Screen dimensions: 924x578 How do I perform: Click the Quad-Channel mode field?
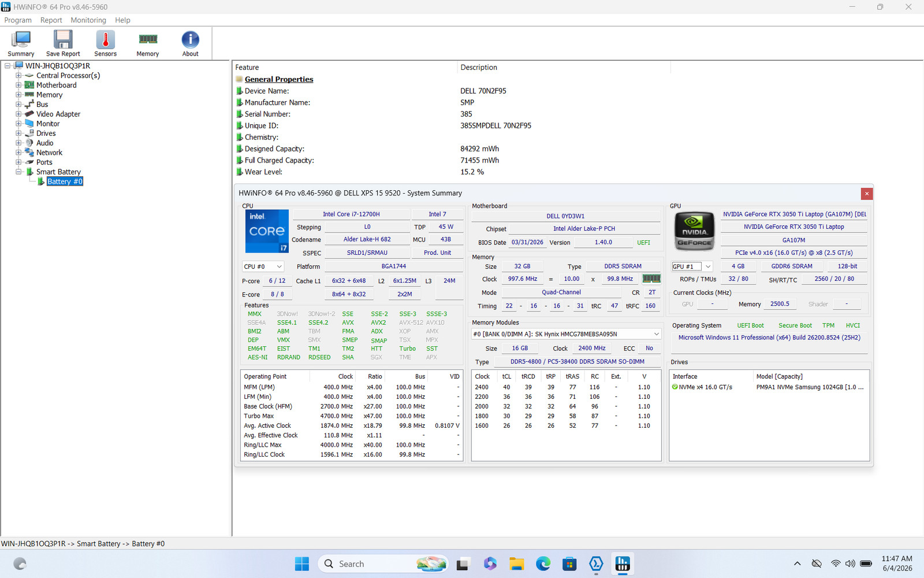pyautogui.click(x=561, y=292)
